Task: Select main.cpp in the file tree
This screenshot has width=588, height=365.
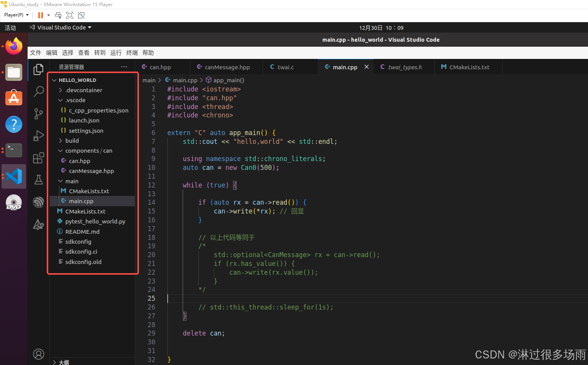Action: tap(92, 201)
